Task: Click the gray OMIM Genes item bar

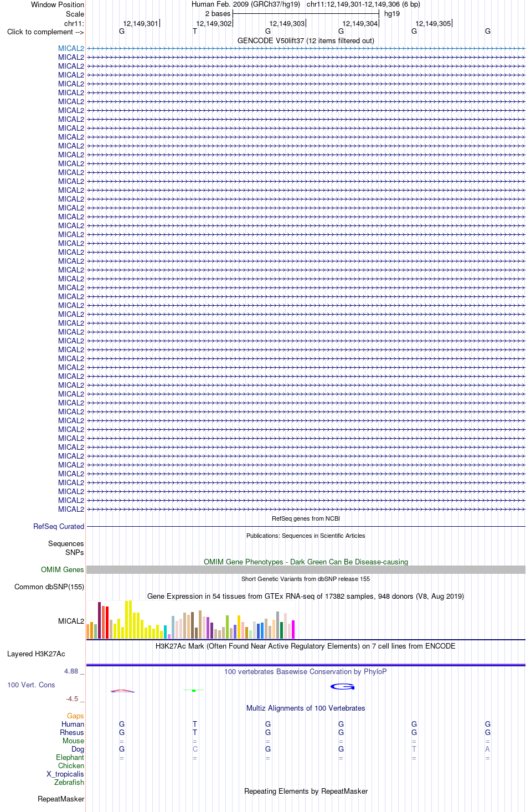Action: point(306,569)
